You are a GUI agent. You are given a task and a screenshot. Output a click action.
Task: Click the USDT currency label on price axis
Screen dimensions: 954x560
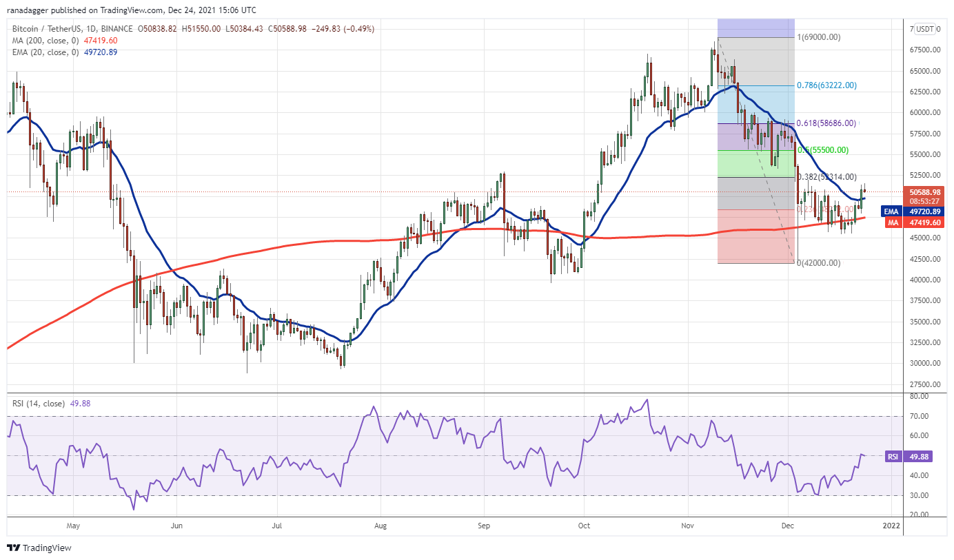(924, 29)
